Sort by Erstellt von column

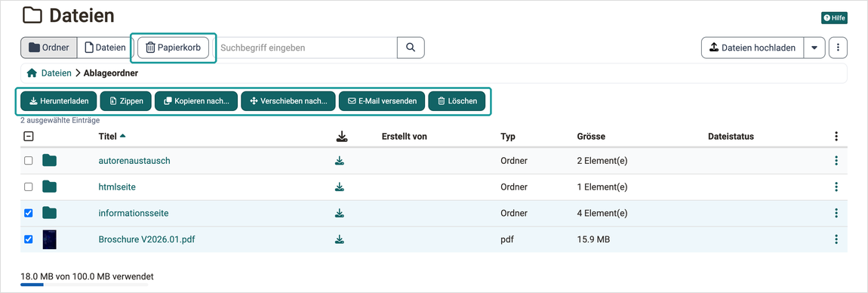coord(404,136)
